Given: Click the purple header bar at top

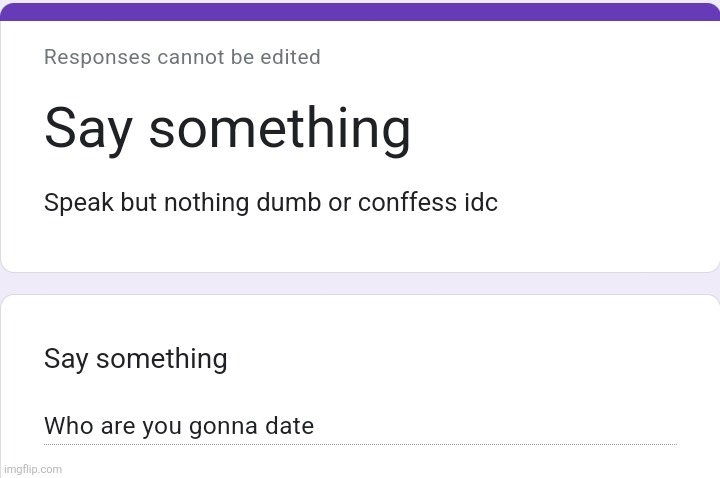Looking at the screenshot, I should [360, 11].
